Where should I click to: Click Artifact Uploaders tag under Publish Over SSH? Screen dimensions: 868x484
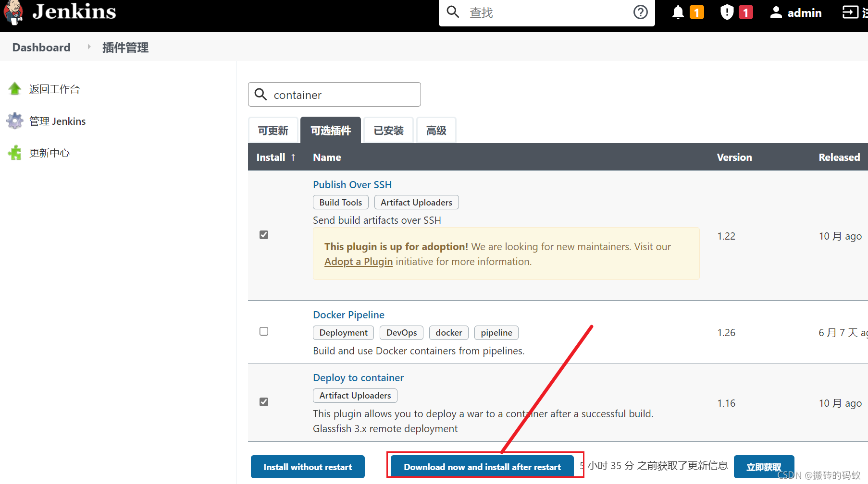417,202
